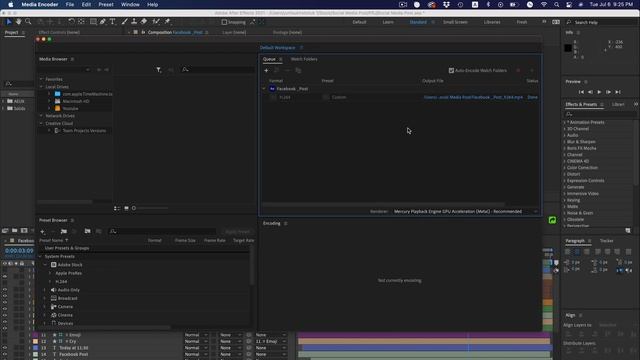Select the Type tool in After Effects toolbar
The height and width of the screenshot is (360, 640).
112,22
